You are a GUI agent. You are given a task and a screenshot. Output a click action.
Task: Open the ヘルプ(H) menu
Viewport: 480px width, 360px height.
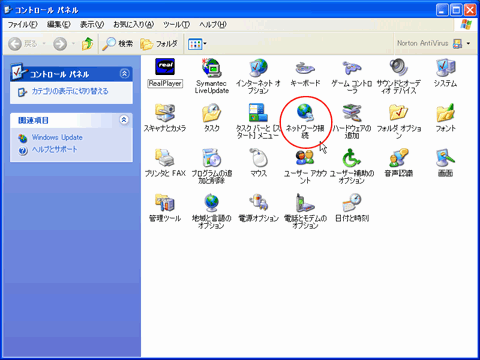(x=213, y=25)
